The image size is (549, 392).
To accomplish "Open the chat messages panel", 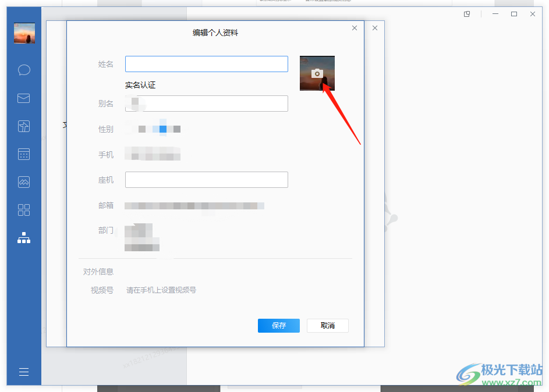I will [23, 70].
